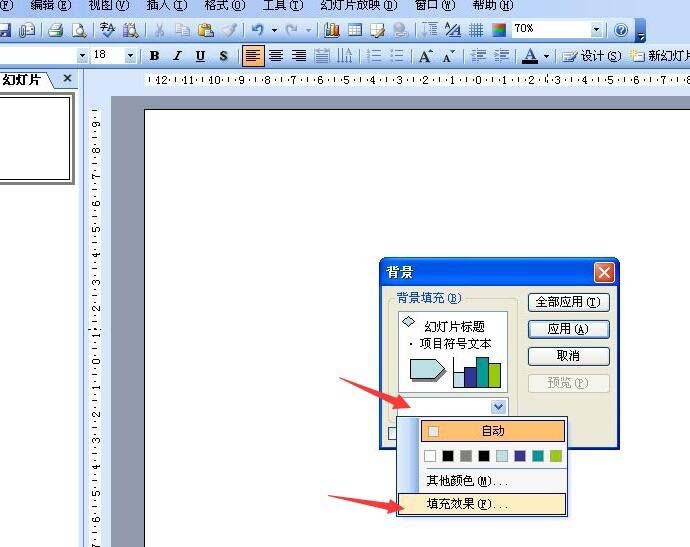The height and width of the screenshot is (547, 690).
Task: Align text right
Action: 299,56
